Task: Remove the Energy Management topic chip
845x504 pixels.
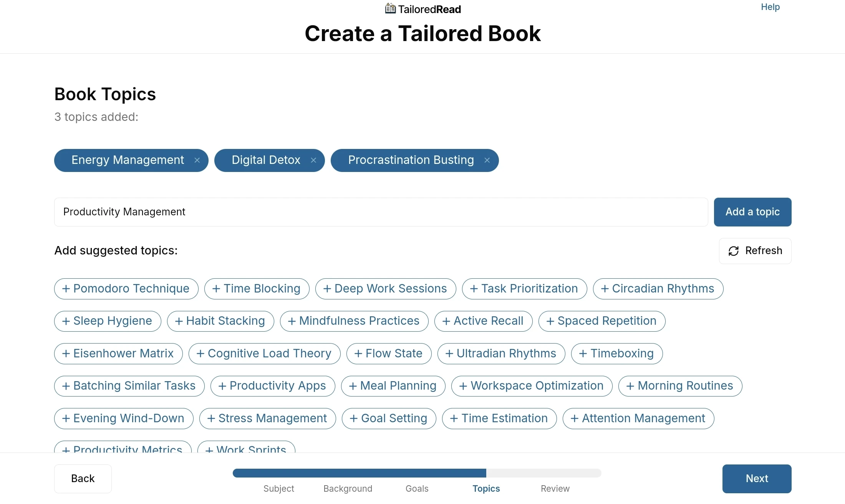Action: [x=197, y=160]
